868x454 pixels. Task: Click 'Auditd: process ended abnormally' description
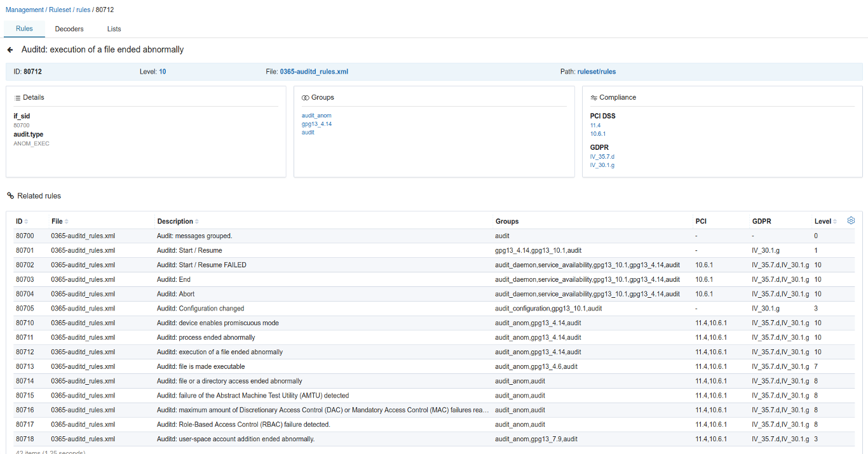pos(206,338)
